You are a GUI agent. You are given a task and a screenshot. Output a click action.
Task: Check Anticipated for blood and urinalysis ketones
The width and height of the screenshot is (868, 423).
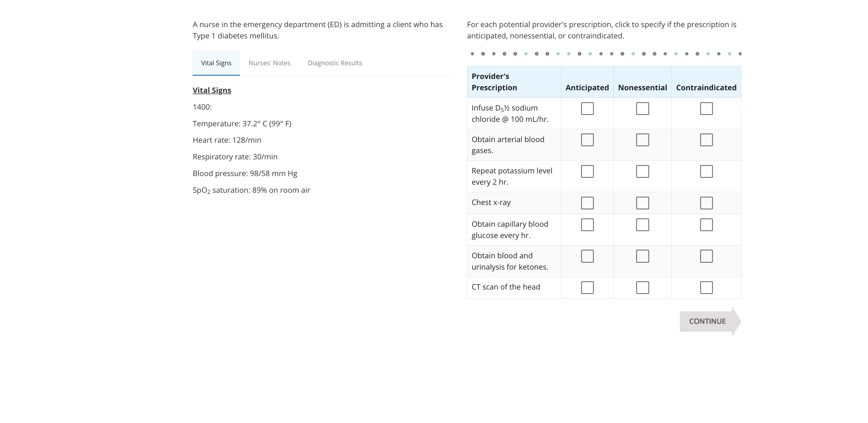587,256
